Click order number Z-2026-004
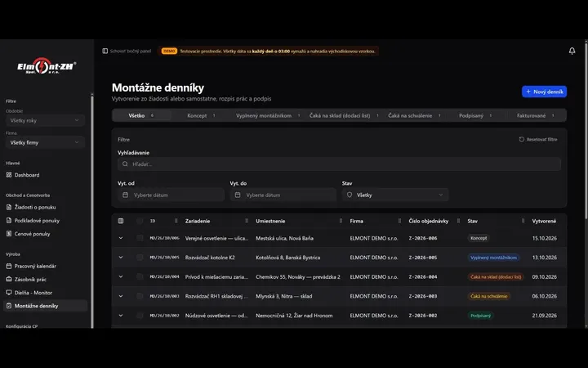Screen dimensions: 588x368 tap(423, 276)
